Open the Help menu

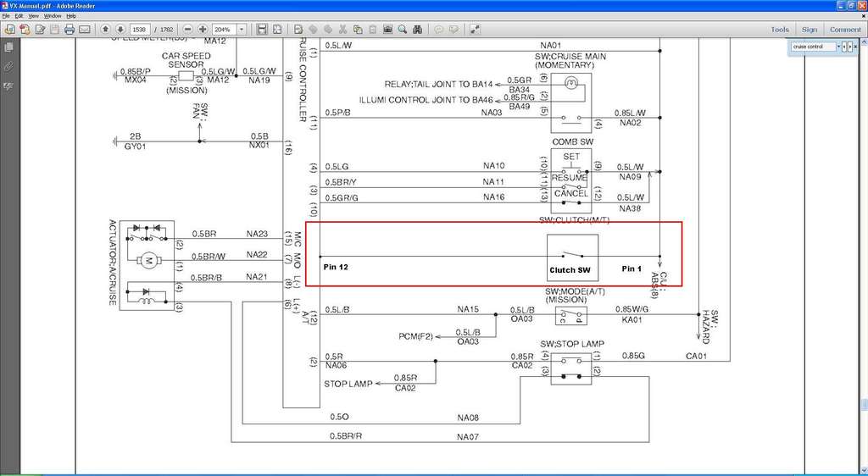[71, 16]
